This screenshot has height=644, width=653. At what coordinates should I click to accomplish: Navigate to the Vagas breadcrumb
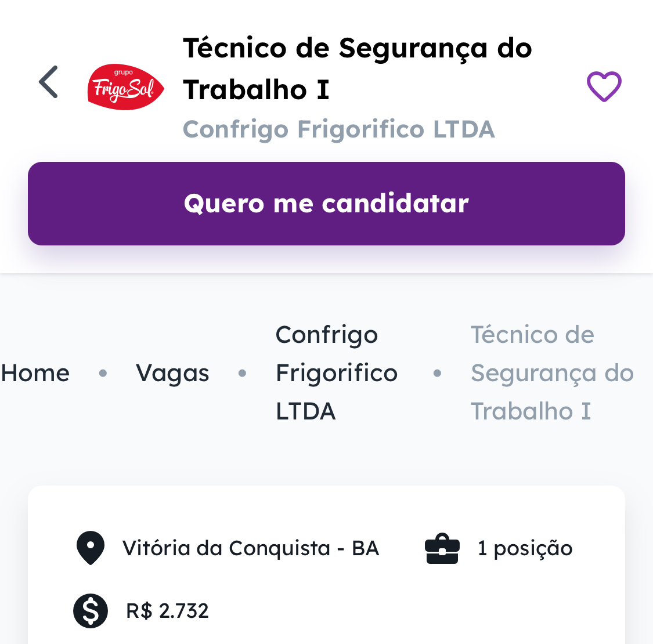[x=172, y=373]
